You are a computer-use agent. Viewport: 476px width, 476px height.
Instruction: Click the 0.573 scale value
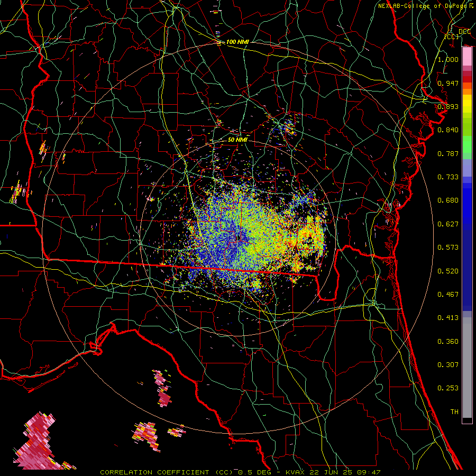point(448,248)
